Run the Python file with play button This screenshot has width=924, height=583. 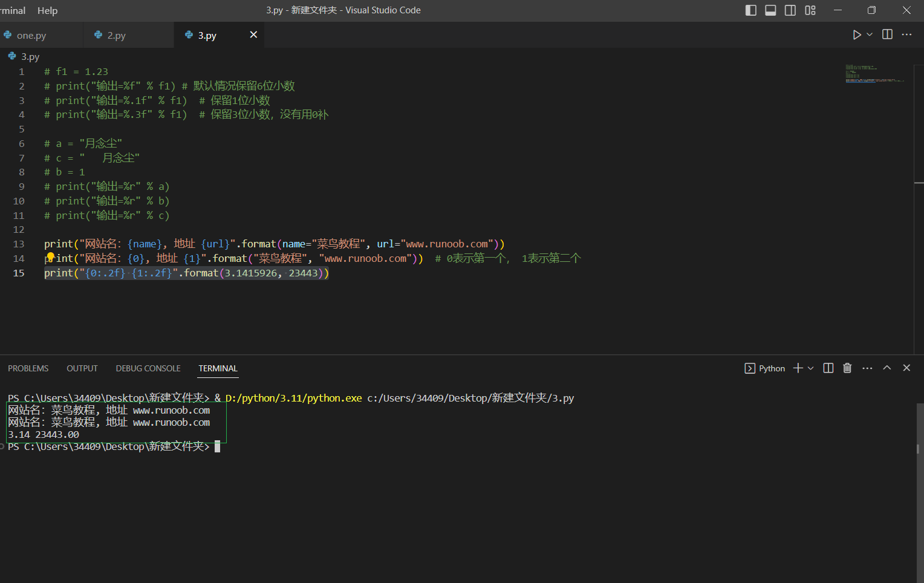pyautogui.click(x=856, y=34)
